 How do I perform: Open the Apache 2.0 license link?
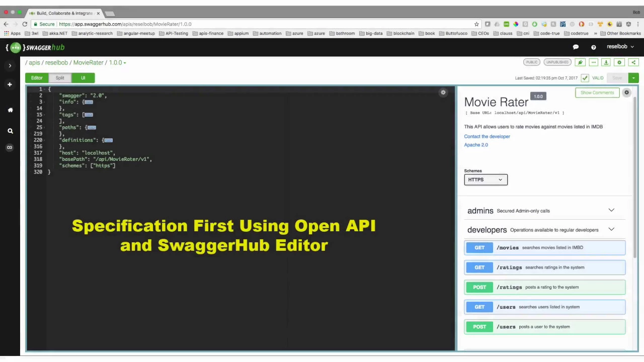(x=476, y=145)
